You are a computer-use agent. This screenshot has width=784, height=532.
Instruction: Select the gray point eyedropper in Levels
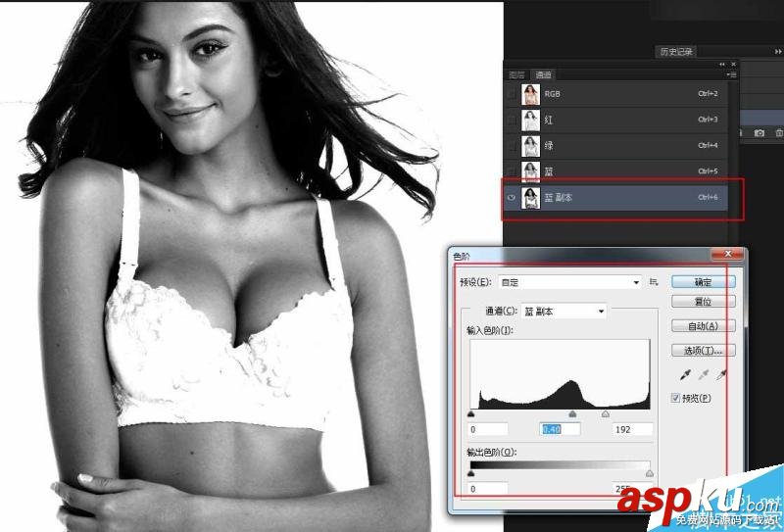coord(704,374)
